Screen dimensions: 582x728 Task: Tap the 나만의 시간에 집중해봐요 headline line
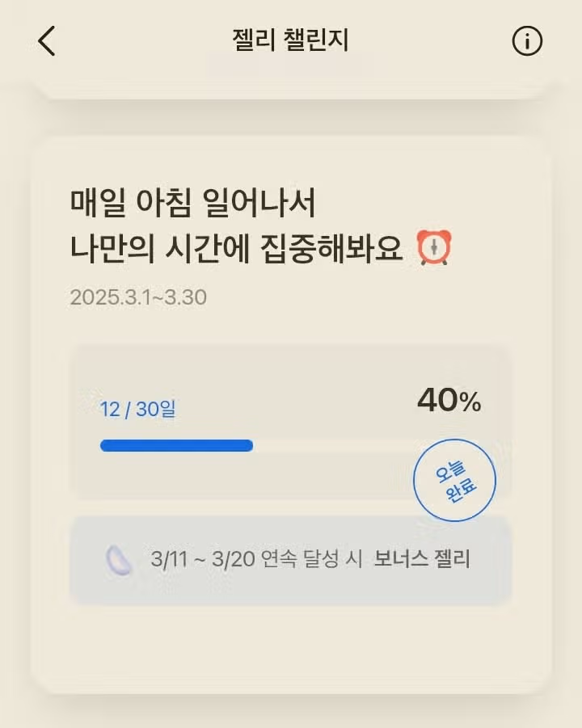click(x=236, y=248)
